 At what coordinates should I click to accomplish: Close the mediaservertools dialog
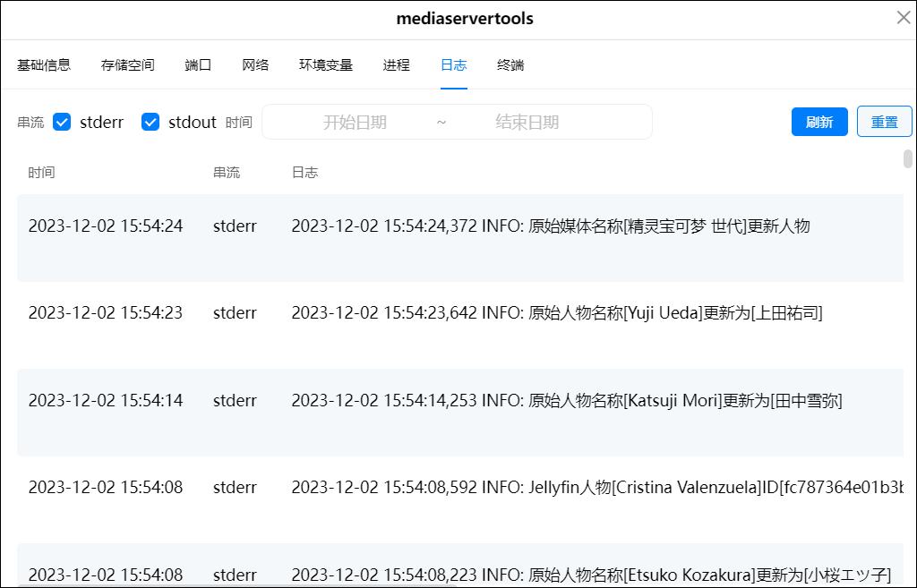pyautogui.click(x=904, y=18)
